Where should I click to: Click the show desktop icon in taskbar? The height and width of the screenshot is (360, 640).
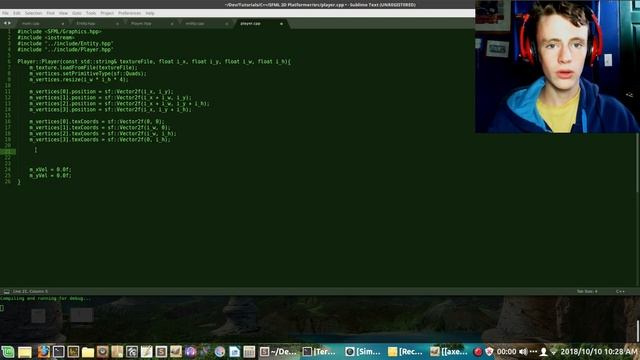click(24, 351)
